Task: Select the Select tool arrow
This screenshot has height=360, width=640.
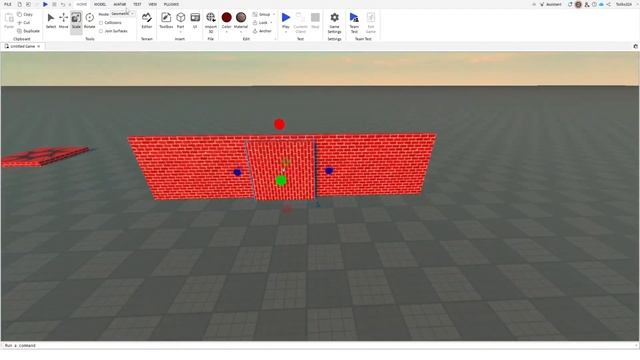Action: [x=51, y=20]
